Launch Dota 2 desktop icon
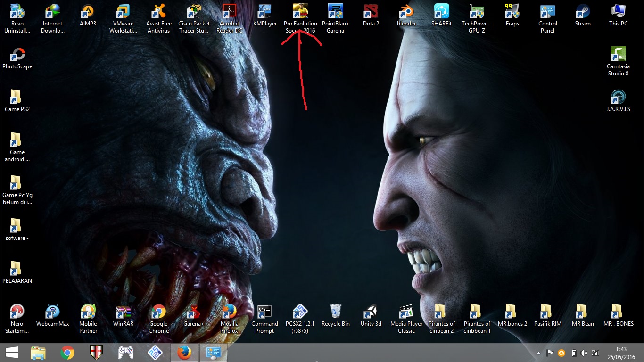Viewport: 644px width, 362px height. (x=371, y=16)
